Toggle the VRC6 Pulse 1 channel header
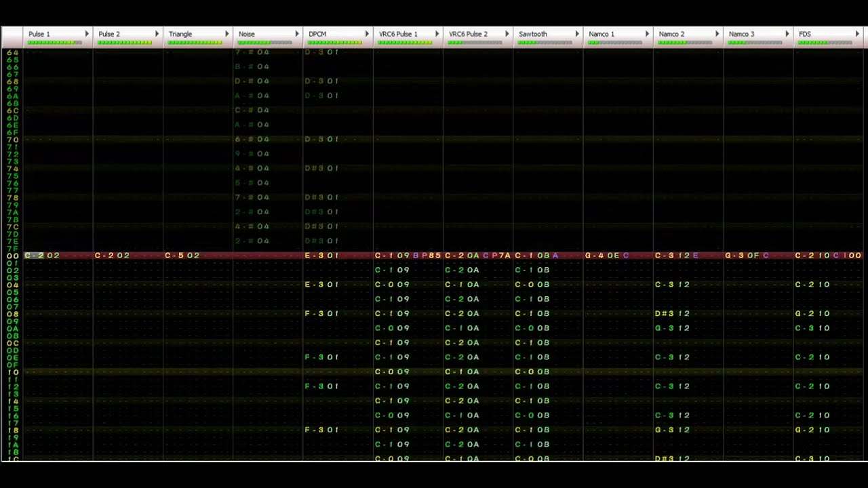 point(408,37)
